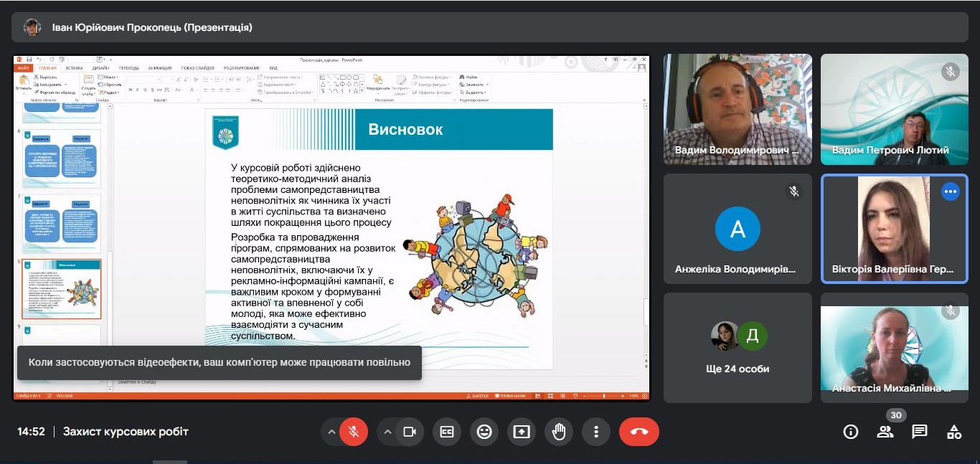
Task: Select slide 7 thumbnail in slide panel
Action: click(x=62, y=223)
